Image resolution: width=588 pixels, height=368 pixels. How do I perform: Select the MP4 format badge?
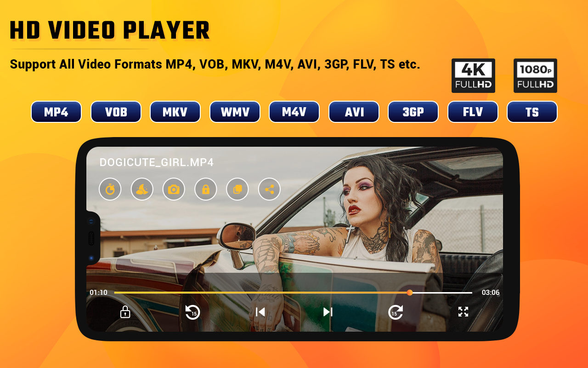56,112
